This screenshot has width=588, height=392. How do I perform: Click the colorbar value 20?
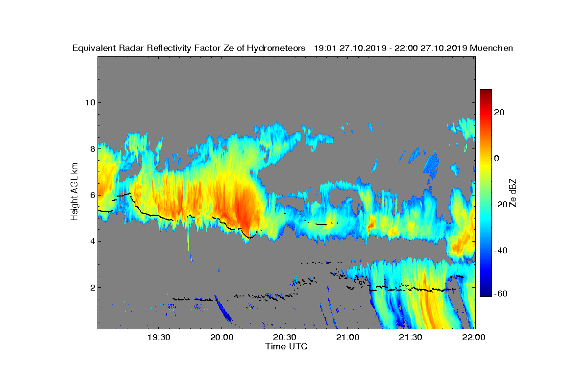[x=499, y=112]
